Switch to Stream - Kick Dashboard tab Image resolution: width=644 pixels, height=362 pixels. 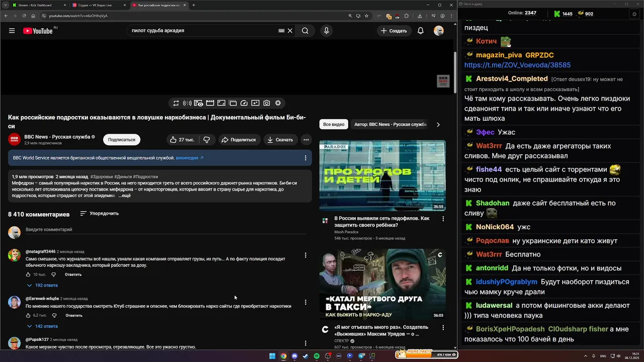click(x=39, y=5)
